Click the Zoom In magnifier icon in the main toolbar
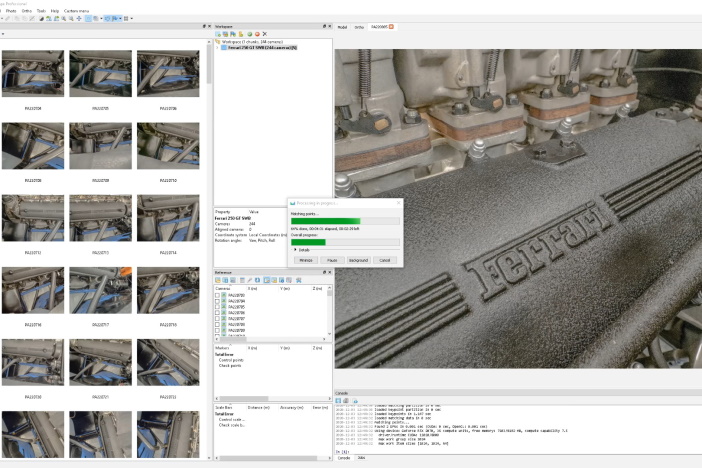 pyautogui.click(x=64, y=19)
